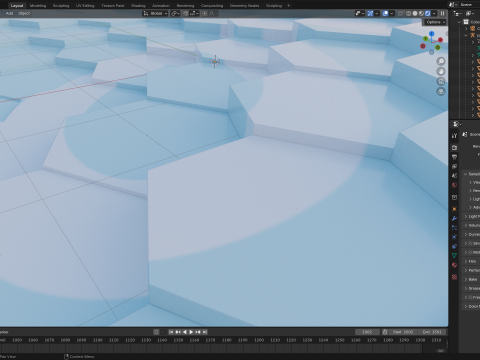Toggle viewport gizmos display
Screen dimensions: 480x360
(x=370, y=13)
